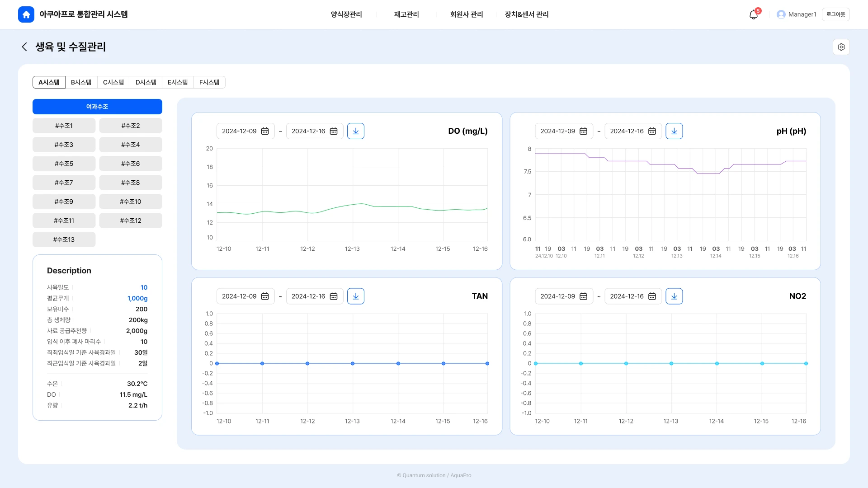The width and height of the screenshot is (868, 488).
Task: Switch to the F시스템 tab
Action: pyautogui.click(x=209, y=82)
